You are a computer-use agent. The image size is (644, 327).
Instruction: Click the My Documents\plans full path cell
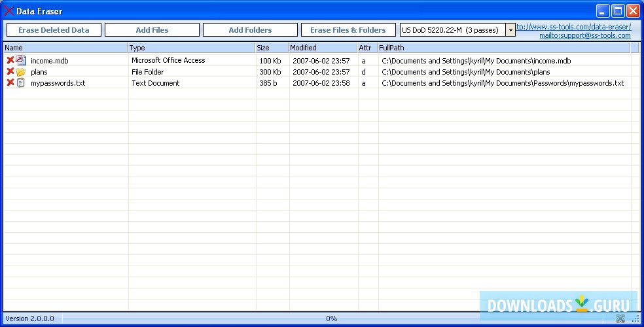466,72
